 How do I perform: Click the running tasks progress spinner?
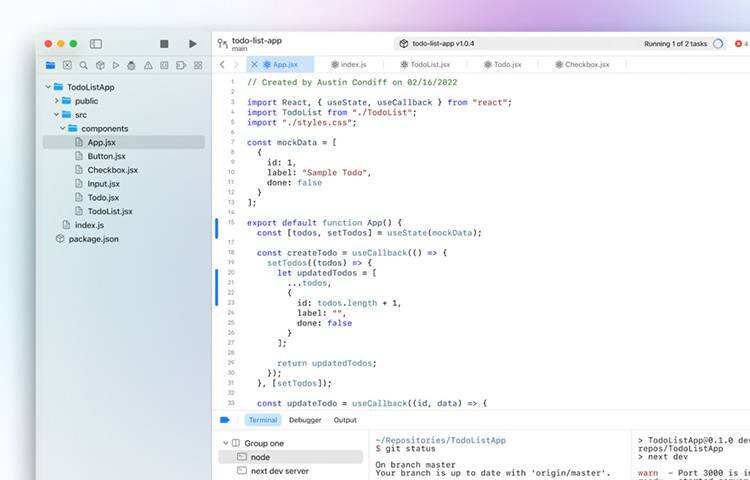(717, 44)
